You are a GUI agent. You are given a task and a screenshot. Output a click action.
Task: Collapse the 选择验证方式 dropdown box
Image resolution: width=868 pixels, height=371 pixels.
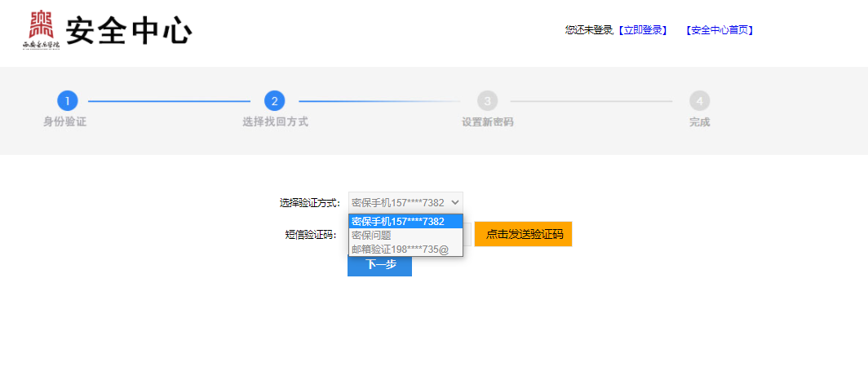405,202
